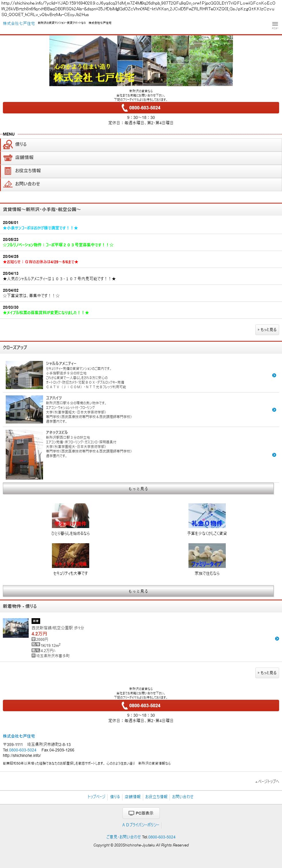Image resolution: width=282 pixels, height=868 pixels.
Task: Expand new listings with もっと見る button
Action: (x=267, y=672)
